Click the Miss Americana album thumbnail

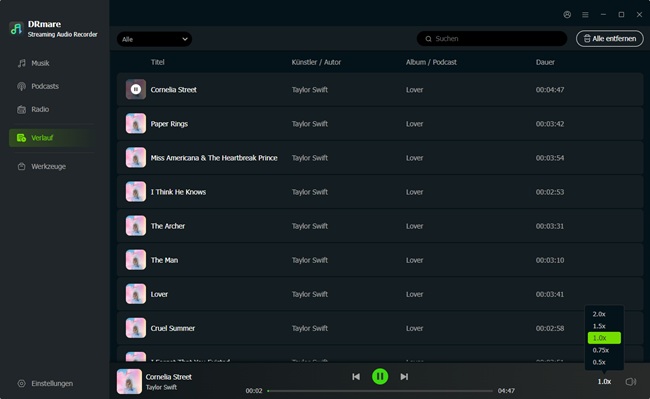[x=136, y=157]
